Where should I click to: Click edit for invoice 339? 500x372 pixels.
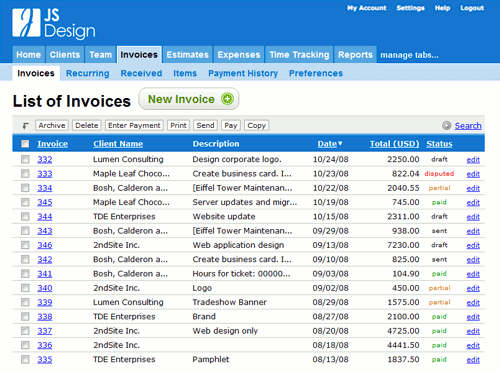[x=473, y=303]
